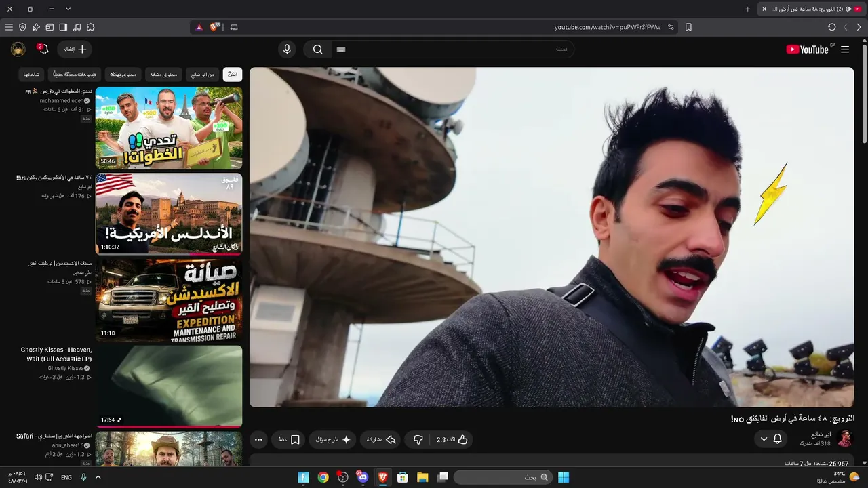Open Windows Start menu
Screen dimensions: 868x488
point(564,477)
